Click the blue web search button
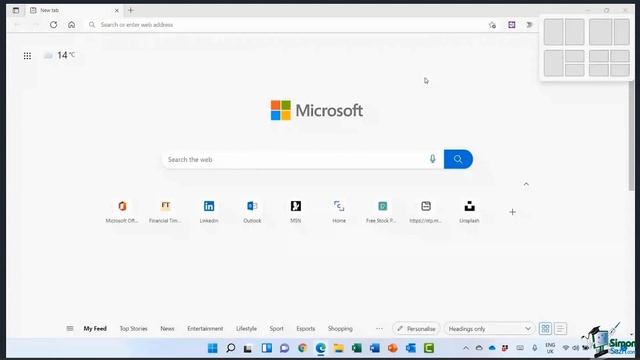 (458, 159)
